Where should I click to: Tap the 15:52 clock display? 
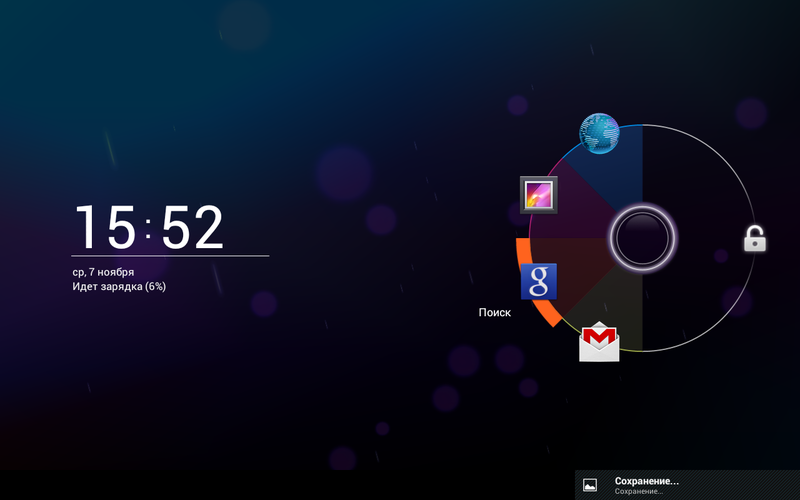(x=149, y=228)
